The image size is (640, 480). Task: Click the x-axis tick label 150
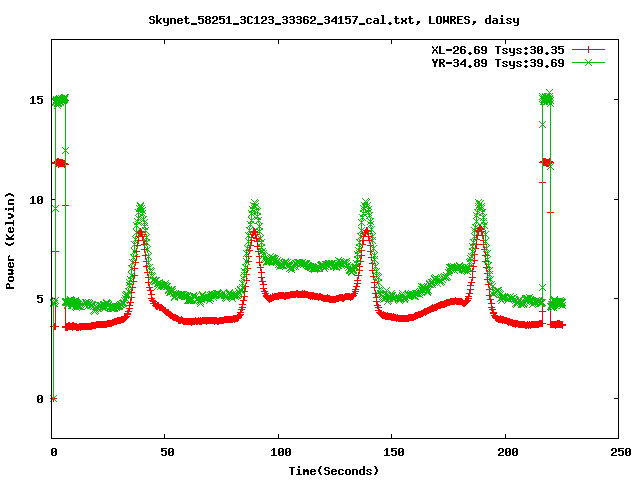click(393, 452)
